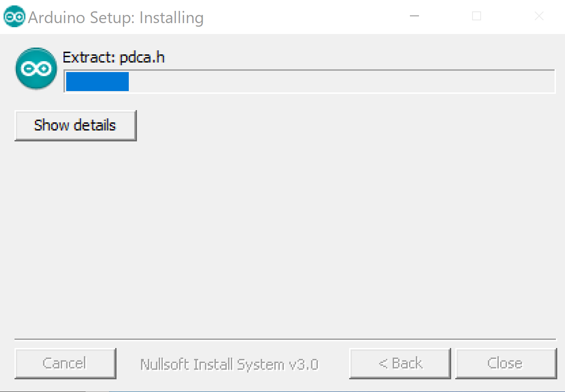The height and width of the screenshot is (392, 565).
Task: Click the large Arduino logo beside progress bar
Action: pyautogui.click(x=36, y=68)
